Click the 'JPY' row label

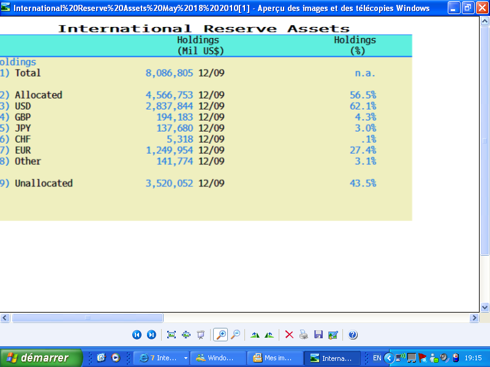tap(23, 128)
